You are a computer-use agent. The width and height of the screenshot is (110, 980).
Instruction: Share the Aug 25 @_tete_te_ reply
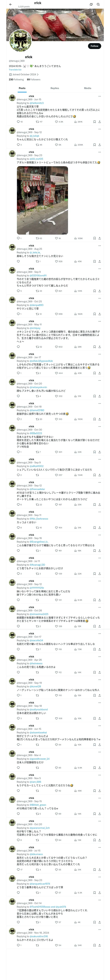(99, 261)
